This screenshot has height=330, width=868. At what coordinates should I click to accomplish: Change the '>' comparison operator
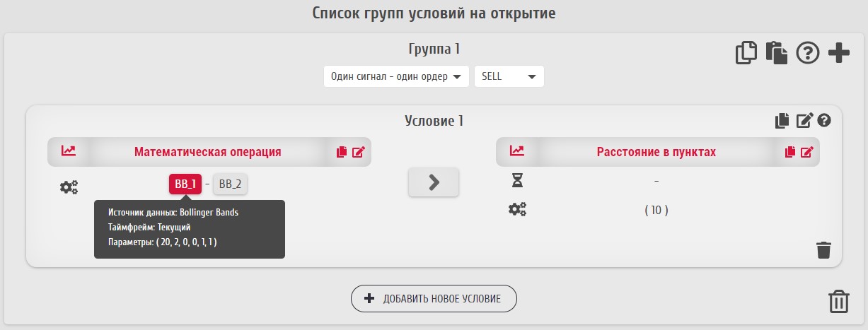coord(434,182)
